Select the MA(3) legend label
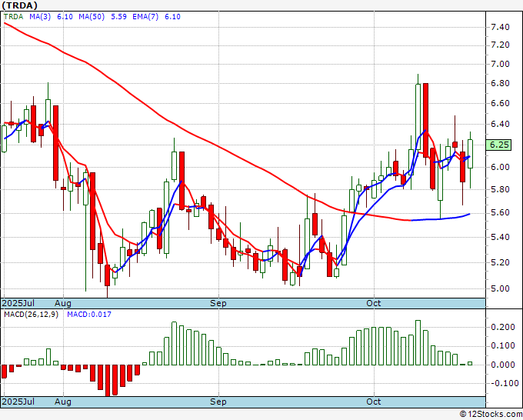 click(40, 17)
